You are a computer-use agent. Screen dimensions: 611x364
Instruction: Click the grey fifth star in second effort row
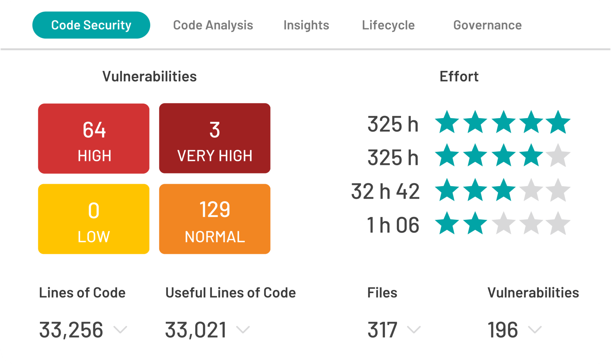coord(558,156)
